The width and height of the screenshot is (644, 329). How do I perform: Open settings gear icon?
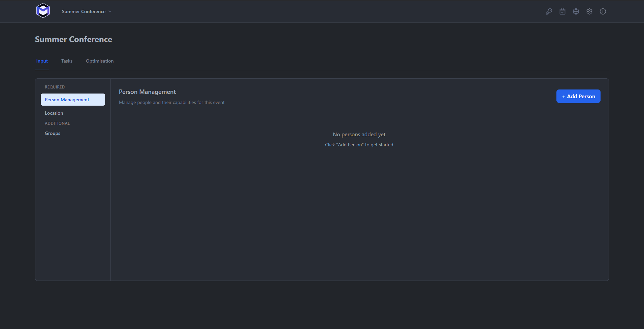pos(589,11)
